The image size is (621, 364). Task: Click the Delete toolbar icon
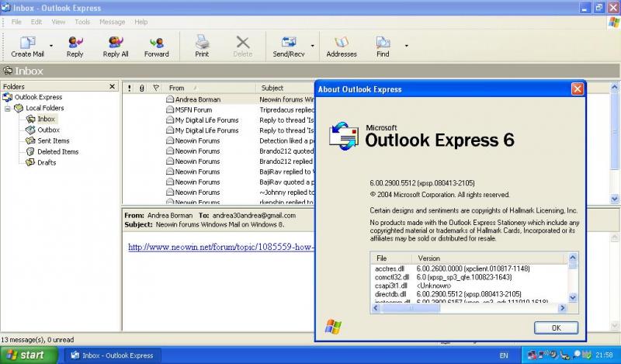pyautogui.click(x=242, y=47)
